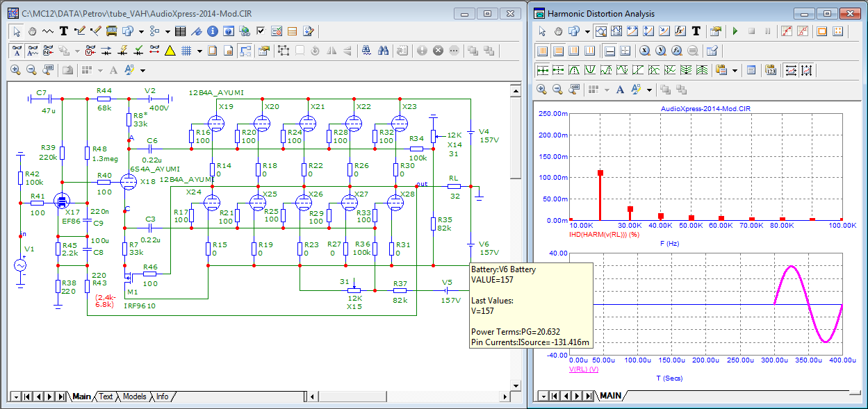Switch to the Models tab
The height and width of the screenshot is (409, 868).
134,397
